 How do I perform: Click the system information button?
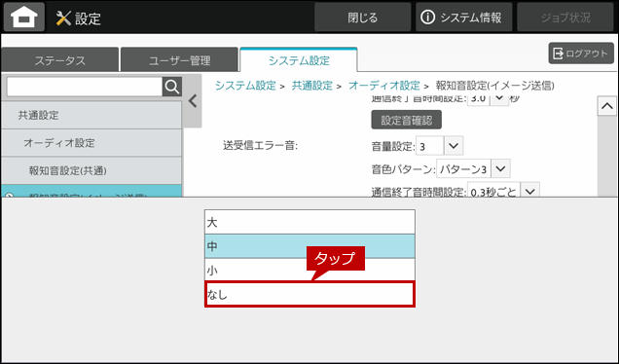tap(463, 18)
